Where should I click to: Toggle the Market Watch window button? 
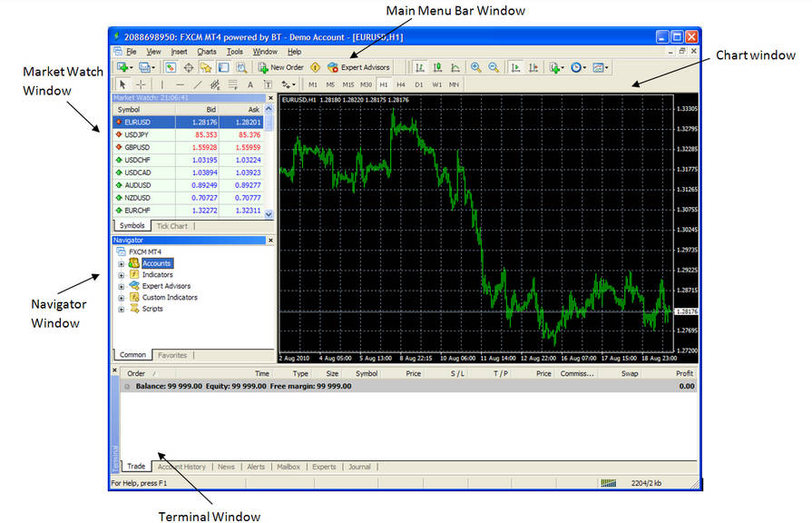pyautogui.click(x=171, y=67)
